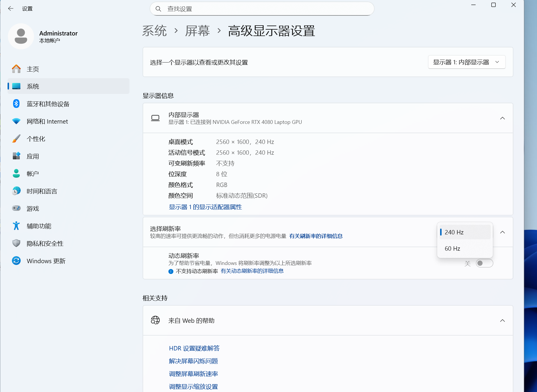
Task: Open 时间和语言 in the sidebar
Action: [x=42, y=191]
